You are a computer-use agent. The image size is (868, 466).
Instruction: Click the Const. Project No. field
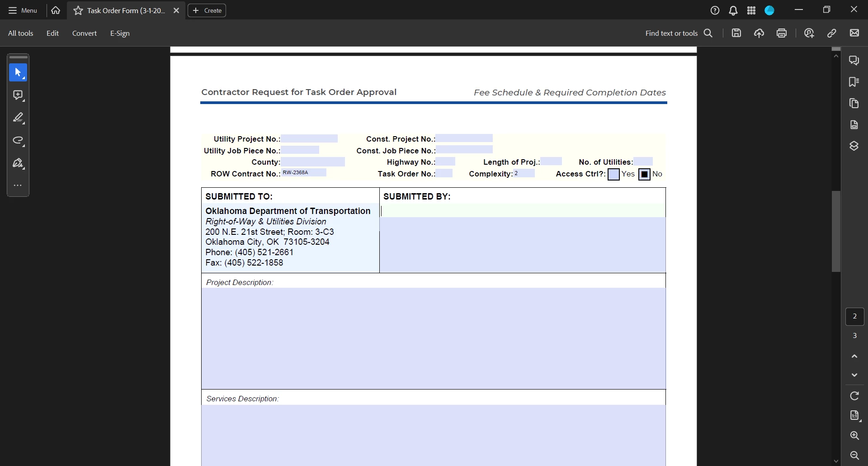(x=464, y=138)
